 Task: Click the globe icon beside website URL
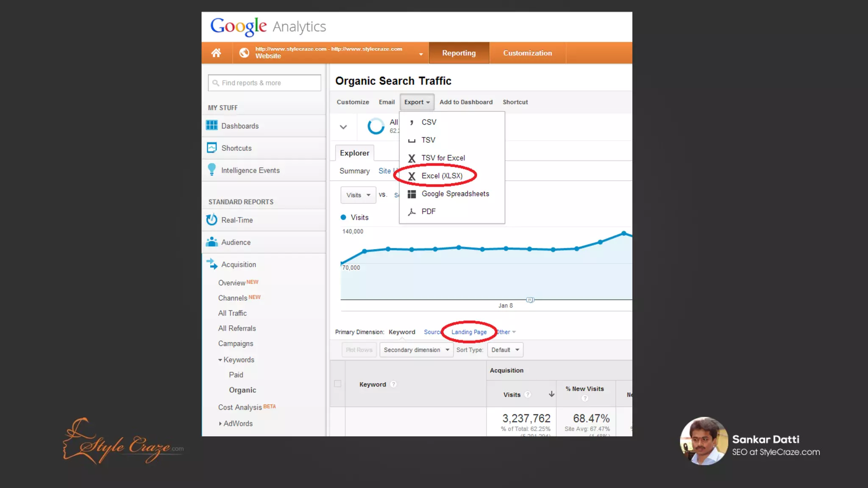tap(244, 53)
